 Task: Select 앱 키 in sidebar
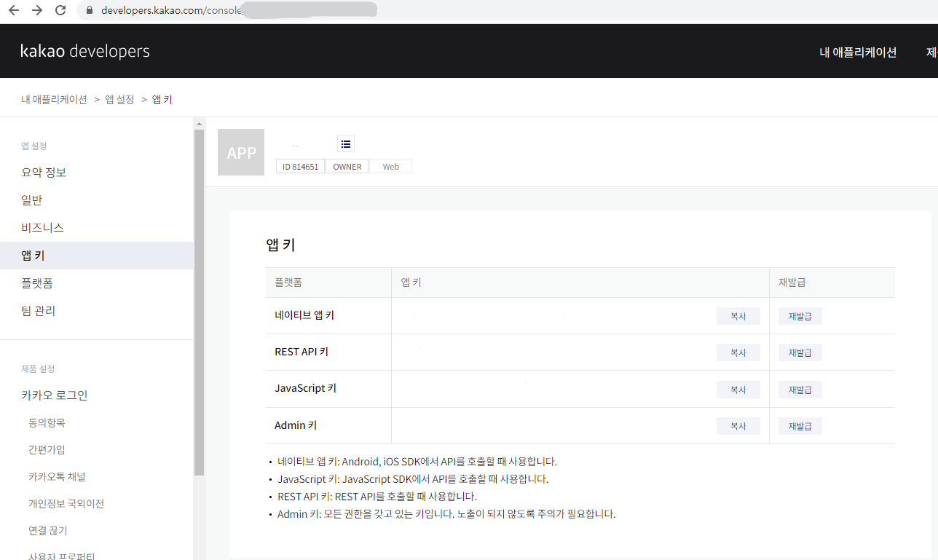(96, 256)
